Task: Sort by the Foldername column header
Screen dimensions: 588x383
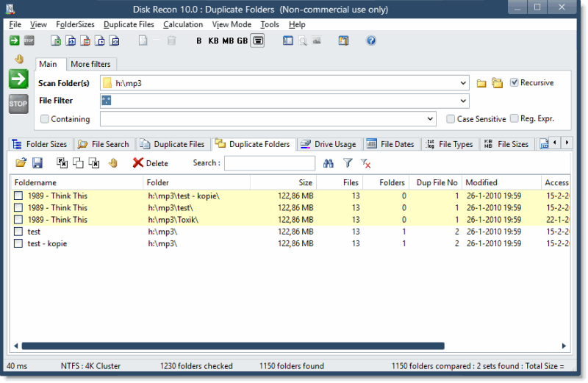Action: [77, 183]
